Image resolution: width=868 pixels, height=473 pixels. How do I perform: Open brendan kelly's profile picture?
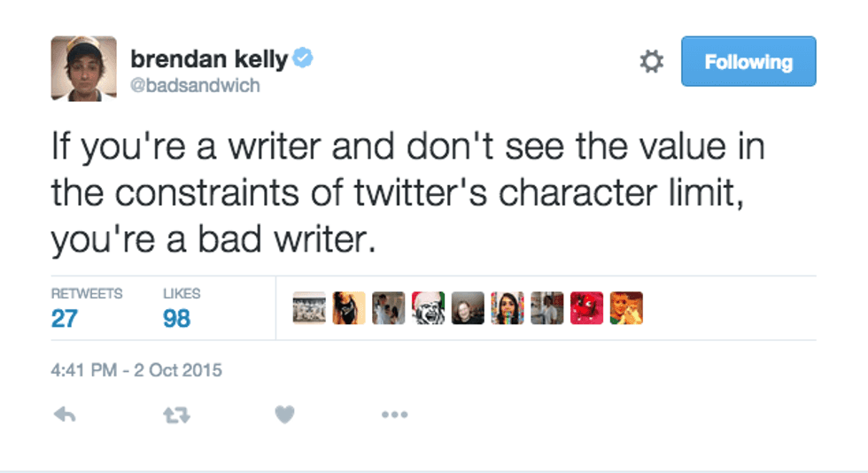pyautogui.click(x=83, y=68)
